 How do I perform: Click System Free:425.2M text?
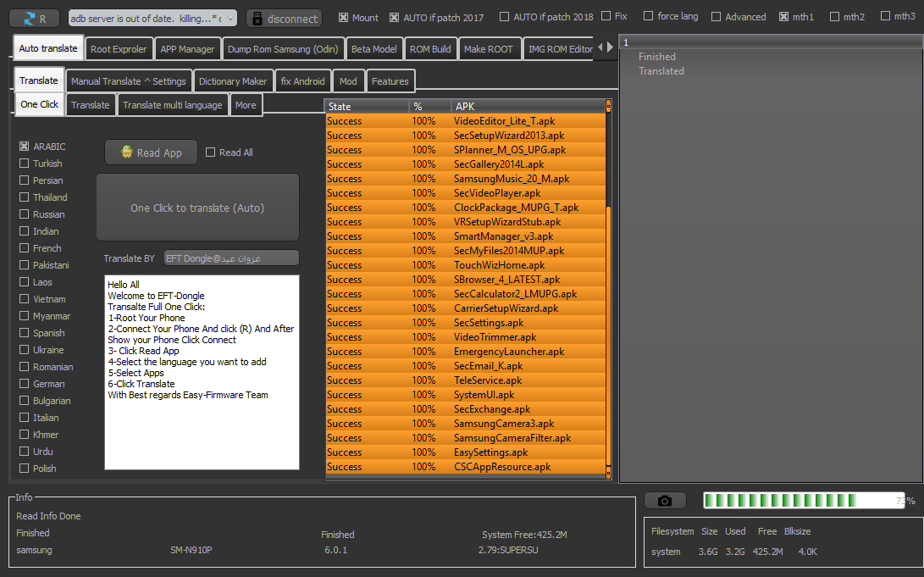click(524, 535)
